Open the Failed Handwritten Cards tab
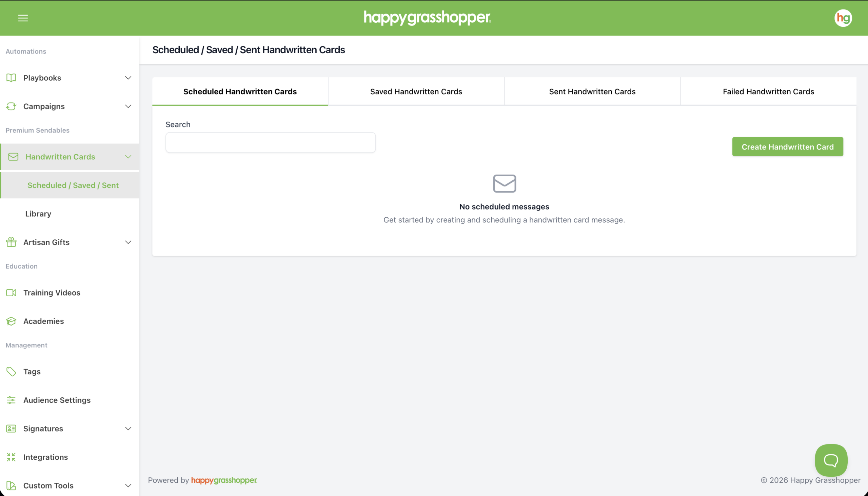This screenshot has height=496, width=868. tap(768, 91)
